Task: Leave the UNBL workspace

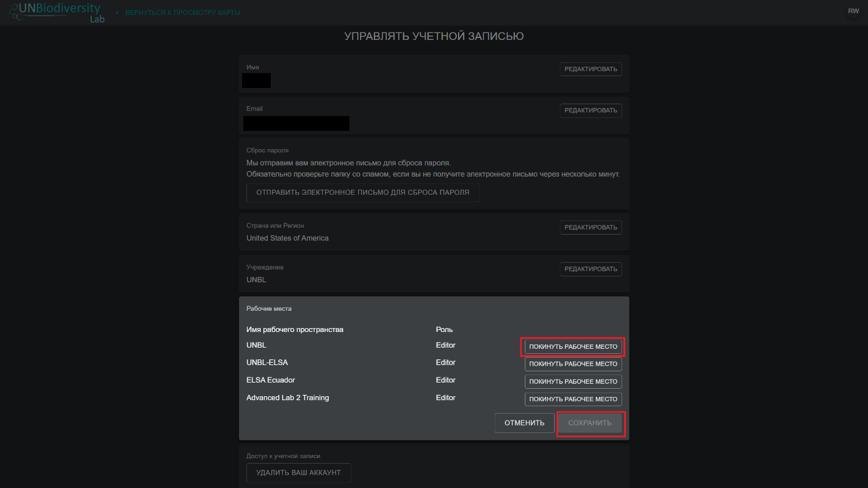Action: coord(573,347)
